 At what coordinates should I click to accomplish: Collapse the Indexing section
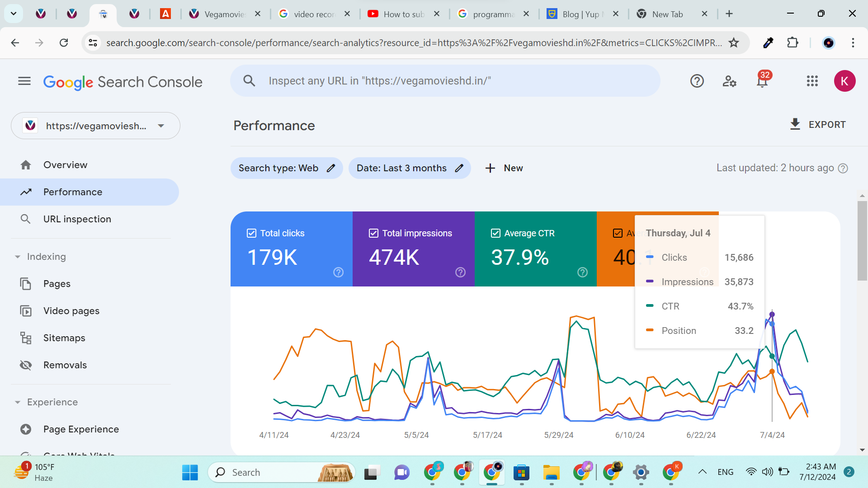[18, 257]
